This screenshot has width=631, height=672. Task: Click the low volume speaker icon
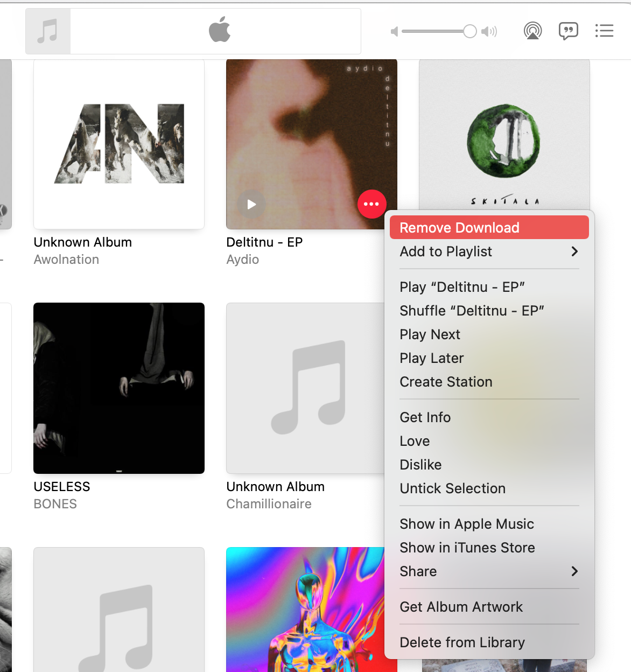tap(394, 32)
